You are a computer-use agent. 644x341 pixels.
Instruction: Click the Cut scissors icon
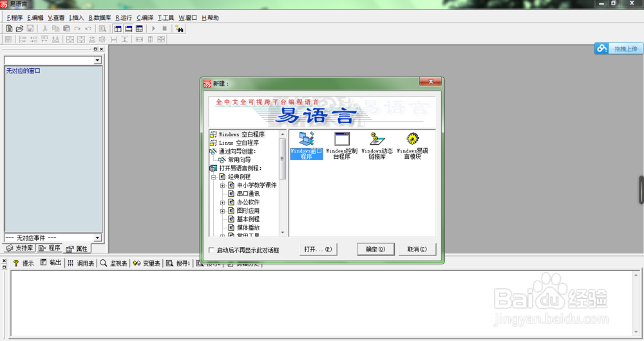tap(45, 28)
